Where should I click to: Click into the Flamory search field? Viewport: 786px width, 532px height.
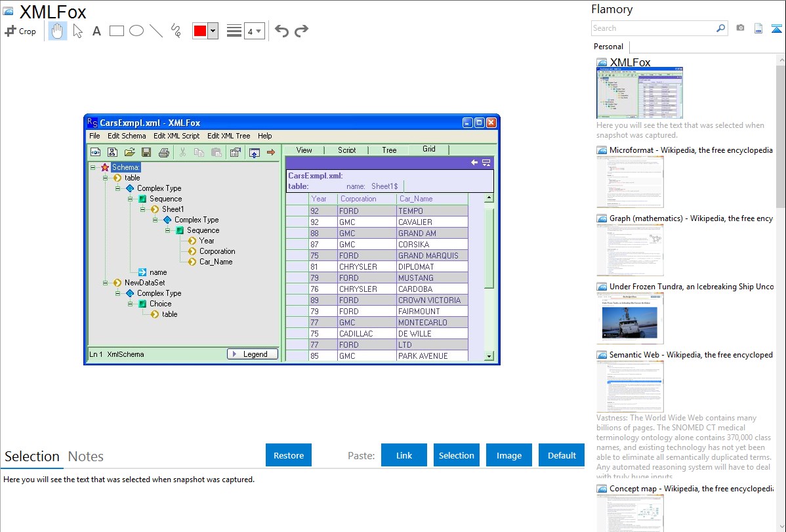click(653, 28)
